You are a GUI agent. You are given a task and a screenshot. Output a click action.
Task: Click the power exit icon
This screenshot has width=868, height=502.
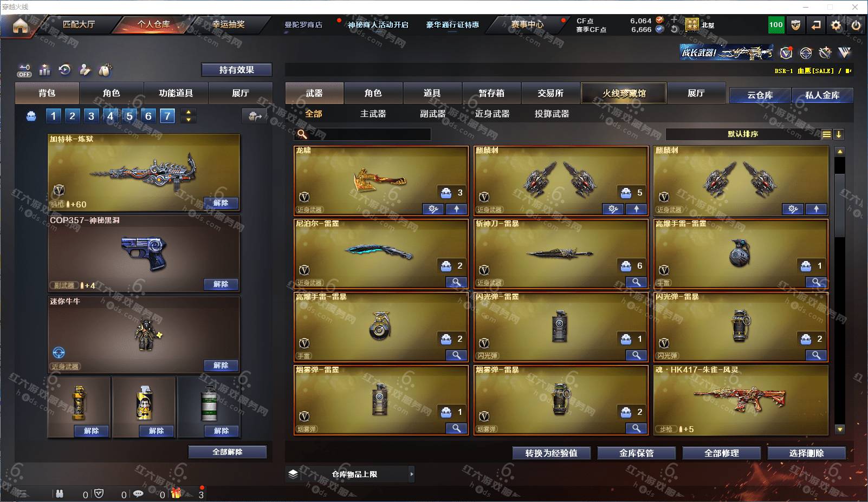pos(856,25)
